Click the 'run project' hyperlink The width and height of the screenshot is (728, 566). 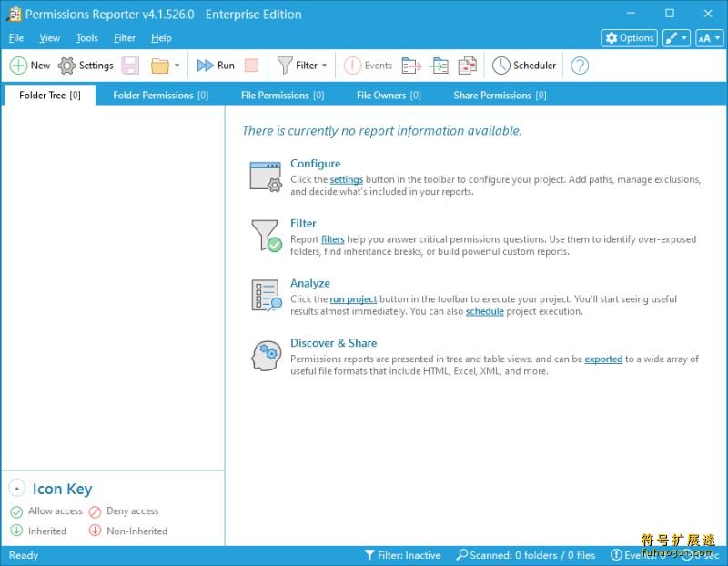[353, 299]
